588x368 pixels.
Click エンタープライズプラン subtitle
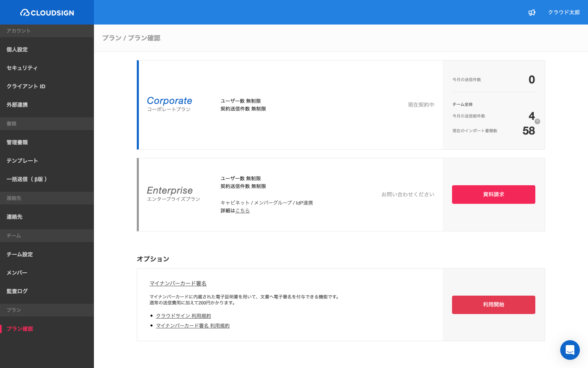pyautogui.click(x=174, y=199)
